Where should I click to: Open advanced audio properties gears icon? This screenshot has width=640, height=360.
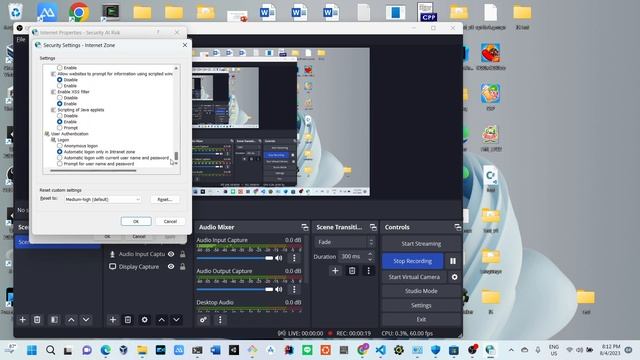tap(203, 320)
